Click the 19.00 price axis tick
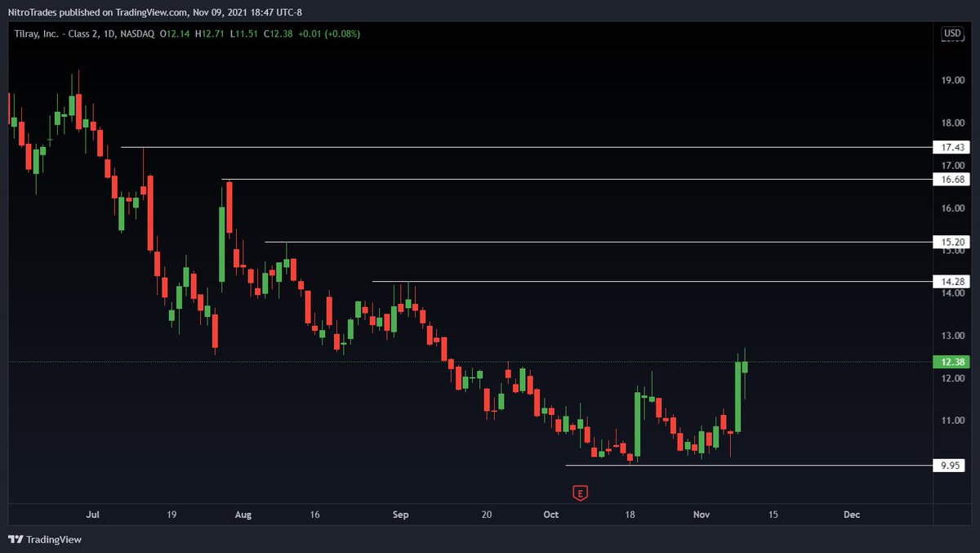980x553 pixels. click(x=952, y=80)
